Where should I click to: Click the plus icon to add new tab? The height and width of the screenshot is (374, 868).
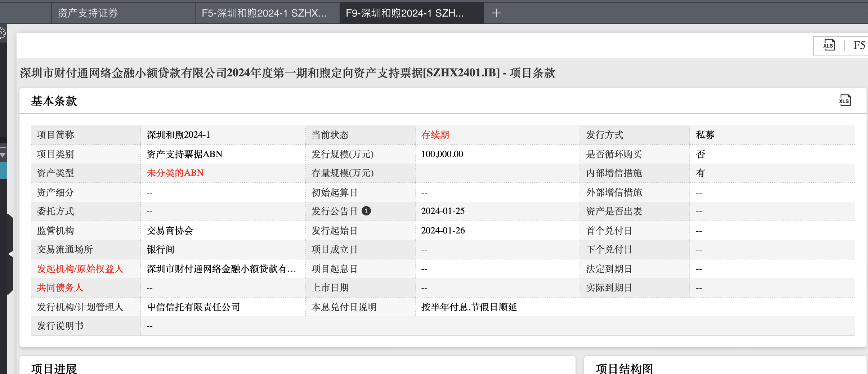tap(496, 13)
